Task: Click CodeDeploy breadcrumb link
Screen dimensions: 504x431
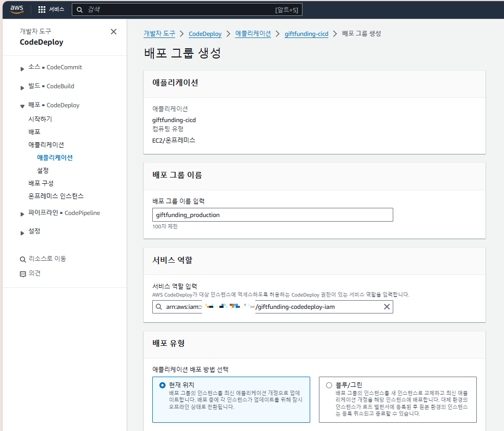Action: [205, 34]
